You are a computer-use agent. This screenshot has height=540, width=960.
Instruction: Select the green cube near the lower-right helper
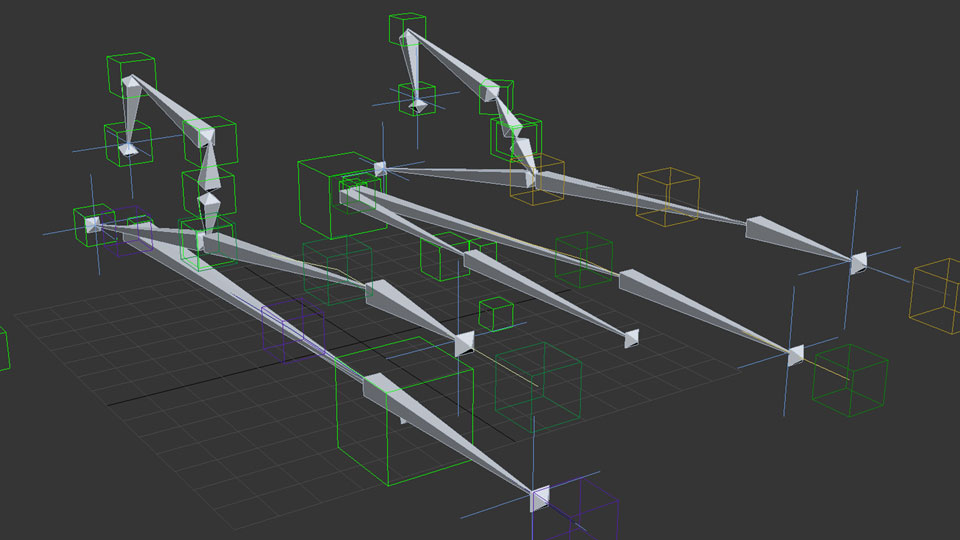(850, 380)
